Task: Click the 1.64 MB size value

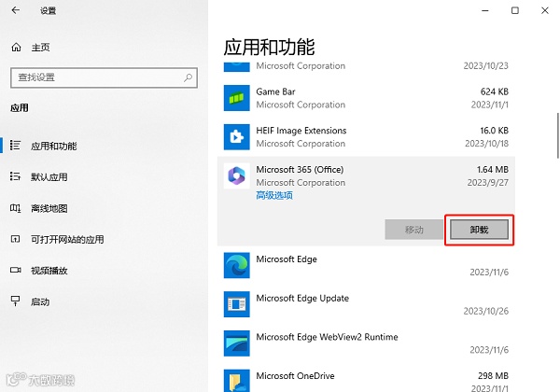Action: [x=493, y=170]
